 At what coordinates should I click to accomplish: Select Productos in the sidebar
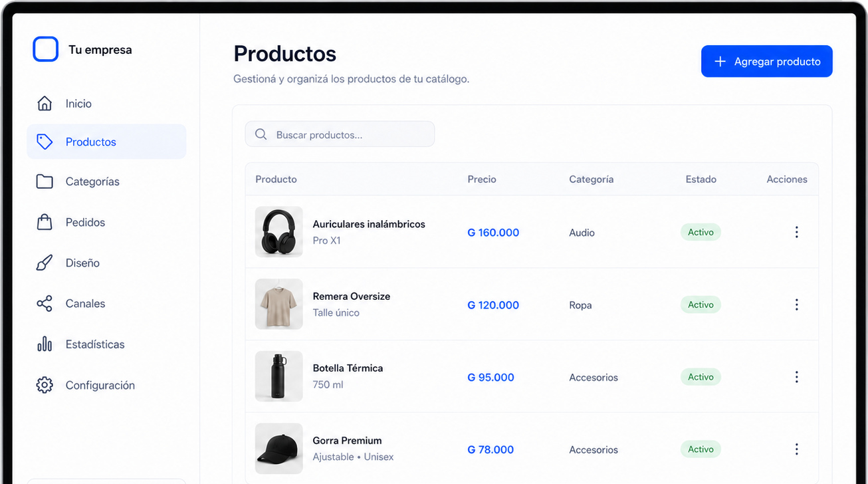[106, 142]
